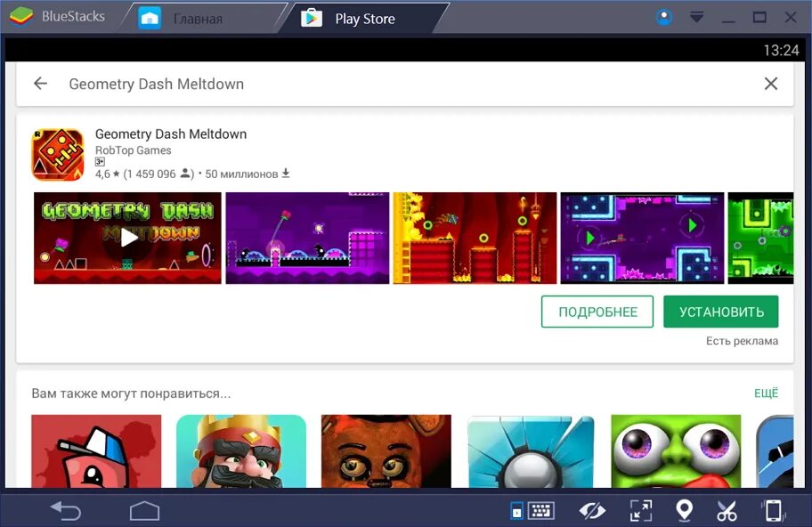Switch to the Play Store tab

(x=364, y=19)
